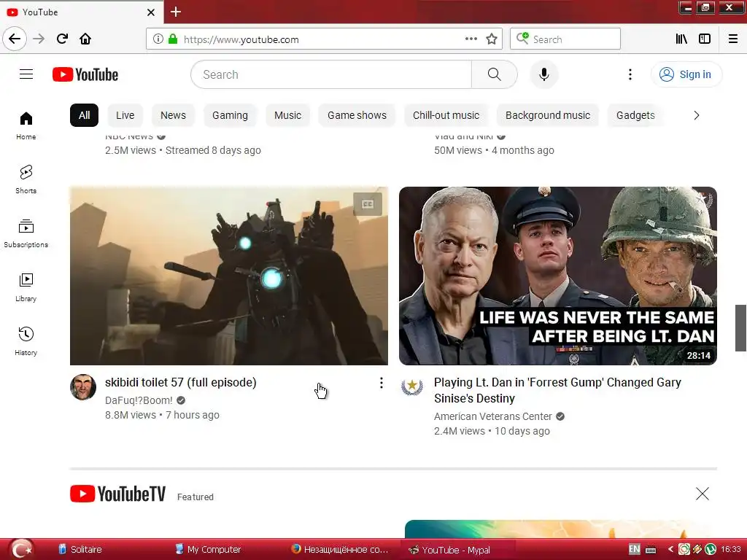Open American Veterans Center channel avatar
Viewport: 747px width, 560px height.
[412, 386]
